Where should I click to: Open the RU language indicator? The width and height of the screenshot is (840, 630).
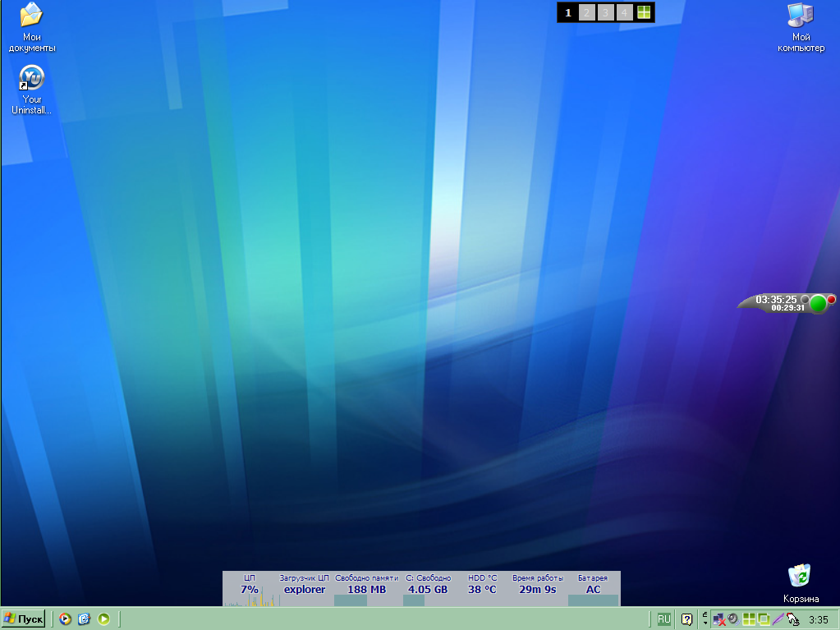coord(663,619)
